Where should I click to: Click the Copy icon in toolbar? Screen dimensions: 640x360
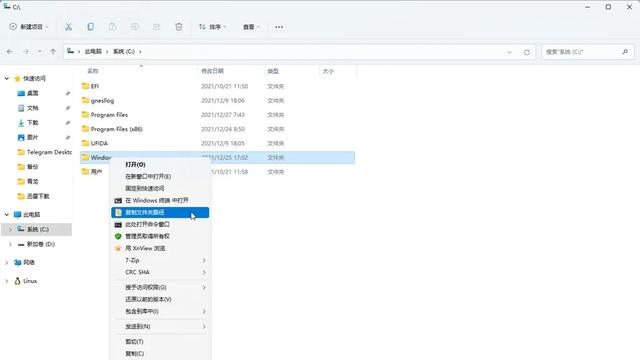(90, 27)
